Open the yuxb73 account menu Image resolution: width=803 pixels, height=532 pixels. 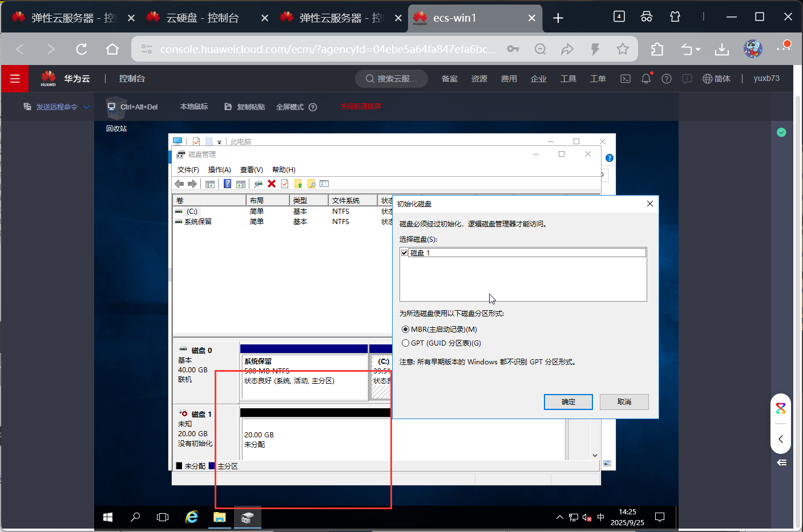pos(766,78)
